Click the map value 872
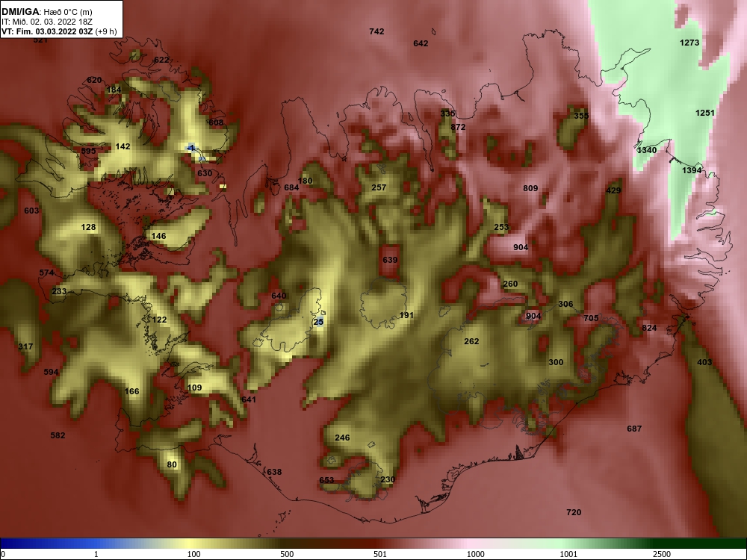The height and width of the screenshot is (560, 747). pyautogui.click(x=458, y=127)
